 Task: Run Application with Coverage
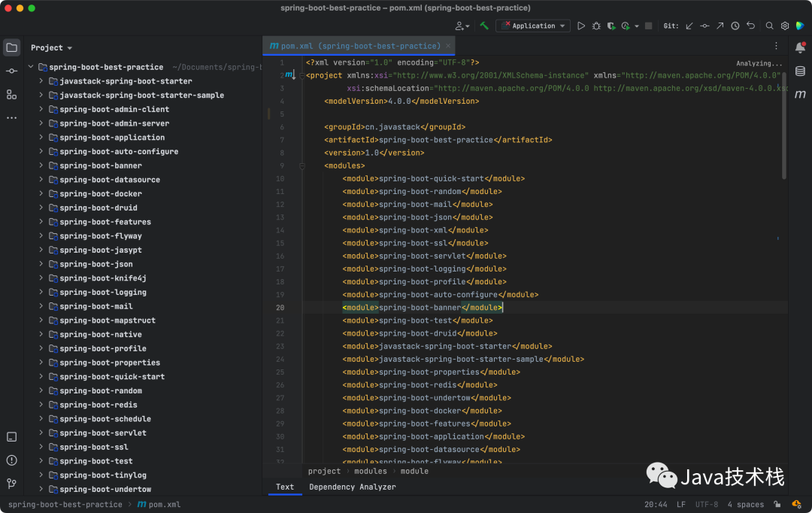pyautogui.click(x=611, y=26)
